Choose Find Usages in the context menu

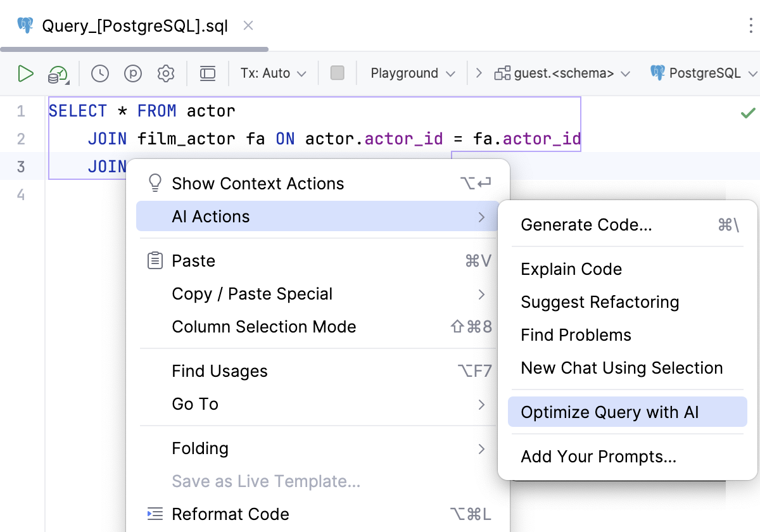tap(318, 371)
